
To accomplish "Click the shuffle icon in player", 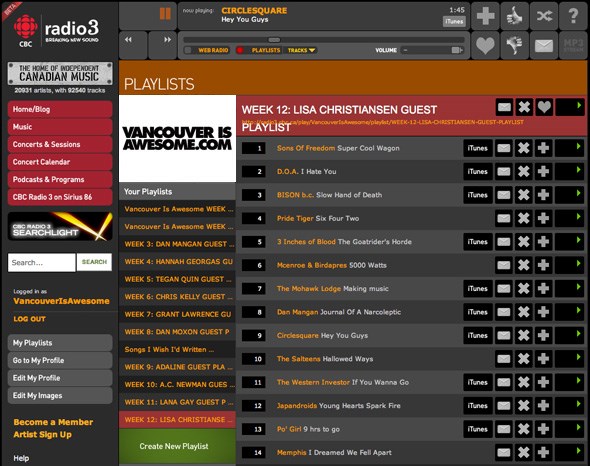I will [x=544, y=16].
